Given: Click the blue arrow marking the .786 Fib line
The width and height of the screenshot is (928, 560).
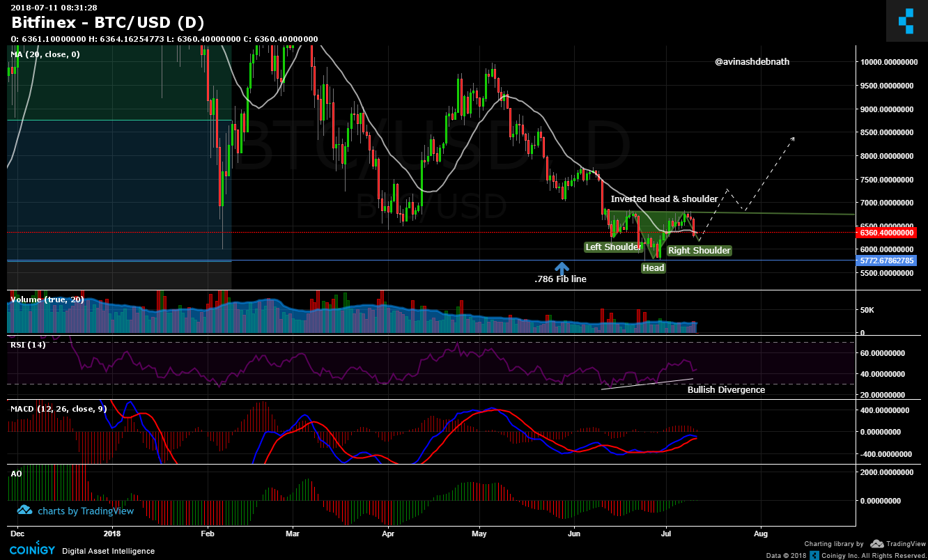Looking at the screenshot, I should [x=562, y=267].
